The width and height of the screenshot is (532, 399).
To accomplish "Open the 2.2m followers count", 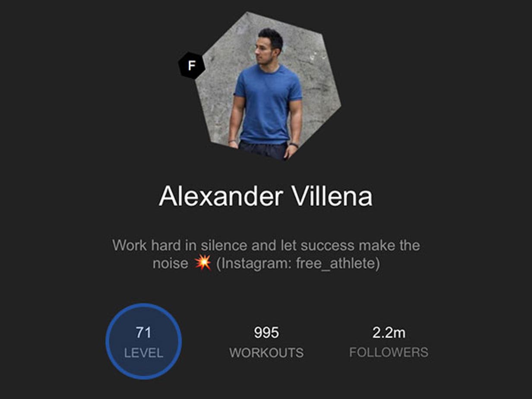I will tap(389, 333).
